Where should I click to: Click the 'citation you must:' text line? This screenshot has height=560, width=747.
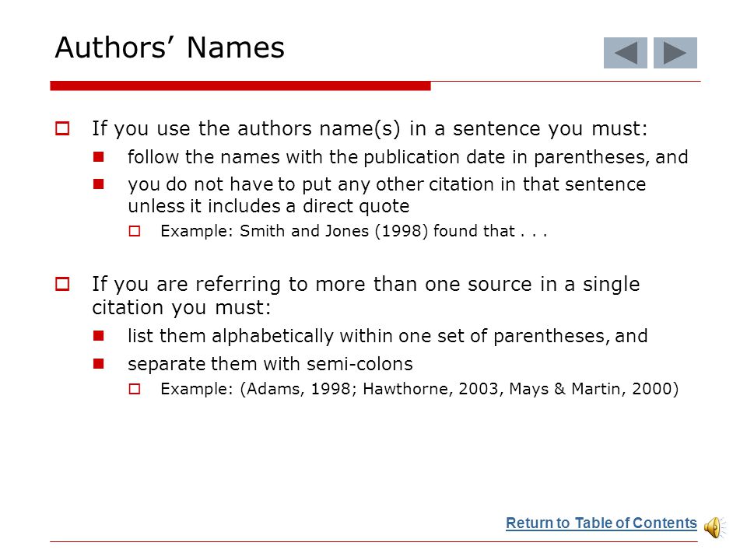tap(181, 308)
